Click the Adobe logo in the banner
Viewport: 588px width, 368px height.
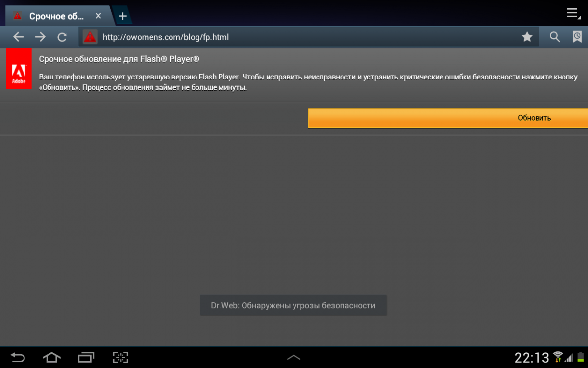point(19,69)
